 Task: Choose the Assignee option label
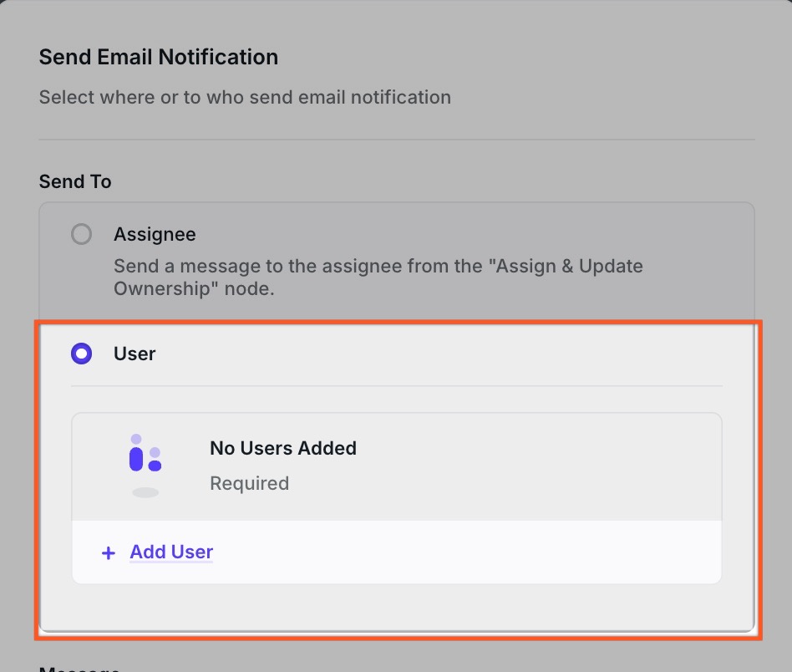click(155, 234)
